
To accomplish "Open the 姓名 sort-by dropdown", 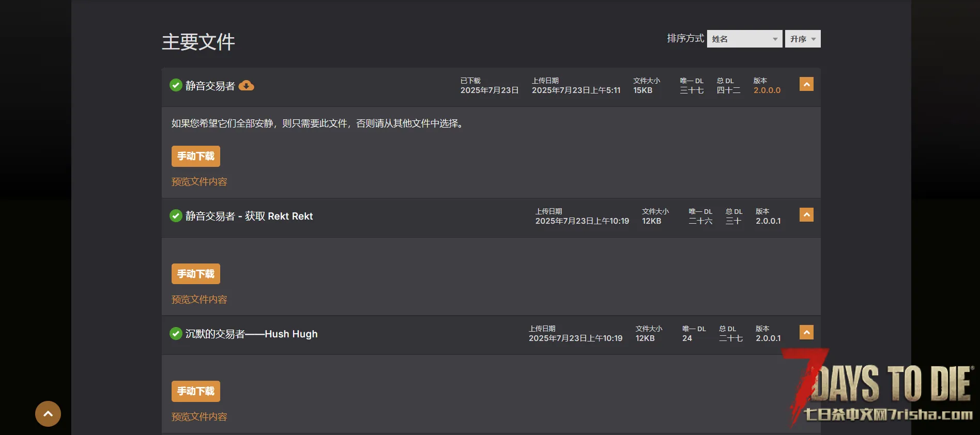I will pyautogui.click(x=744, y=39).
